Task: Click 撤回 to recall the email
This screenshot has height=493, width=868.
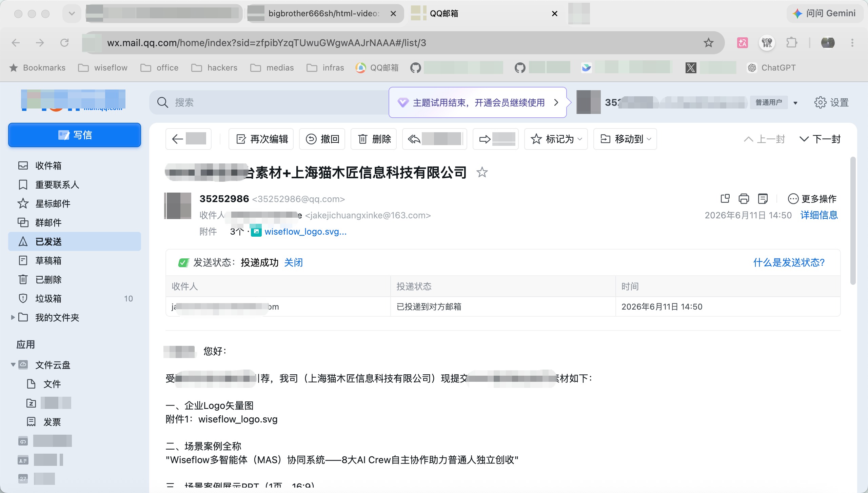Action: tap(322, 139)
